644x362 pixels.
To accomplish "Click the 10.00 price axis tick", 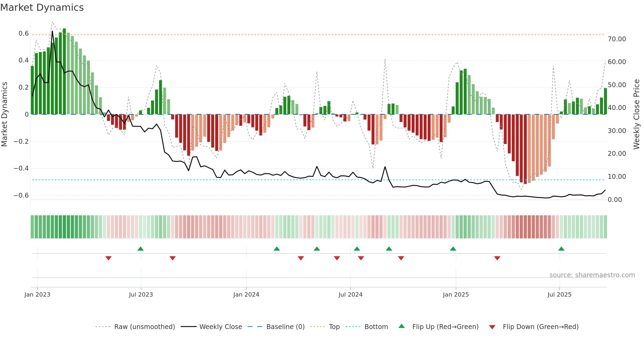I will 617,176.
